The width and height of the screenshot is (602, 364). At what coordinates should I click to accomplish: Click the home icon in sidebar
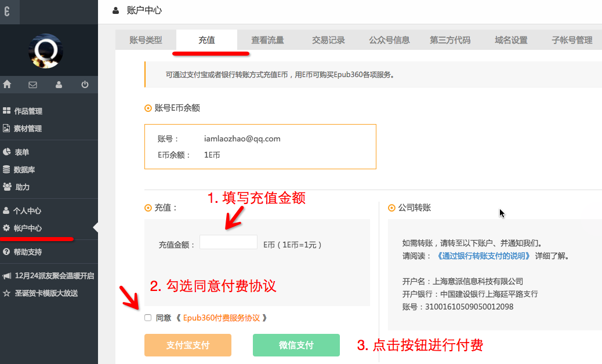7,85
